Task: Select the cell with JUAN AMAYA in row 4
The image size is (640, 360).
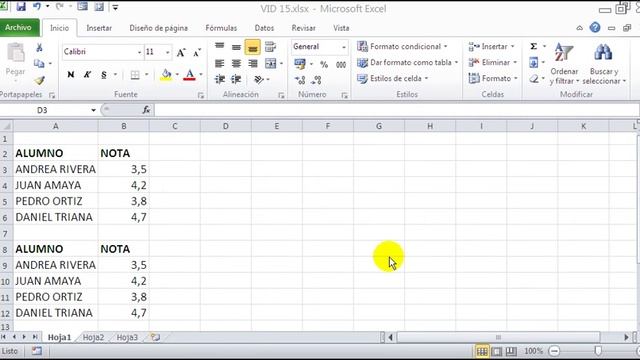Action: [x=56, y=185]
